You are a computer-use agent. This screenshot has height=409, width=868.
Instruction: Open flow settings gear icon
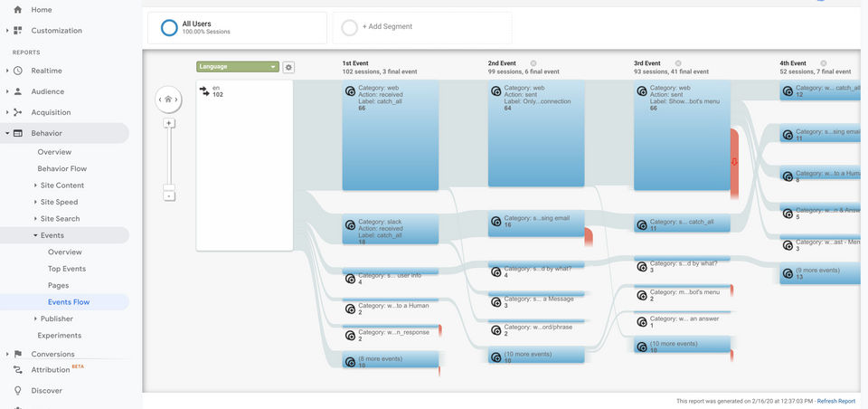point(288,67)
